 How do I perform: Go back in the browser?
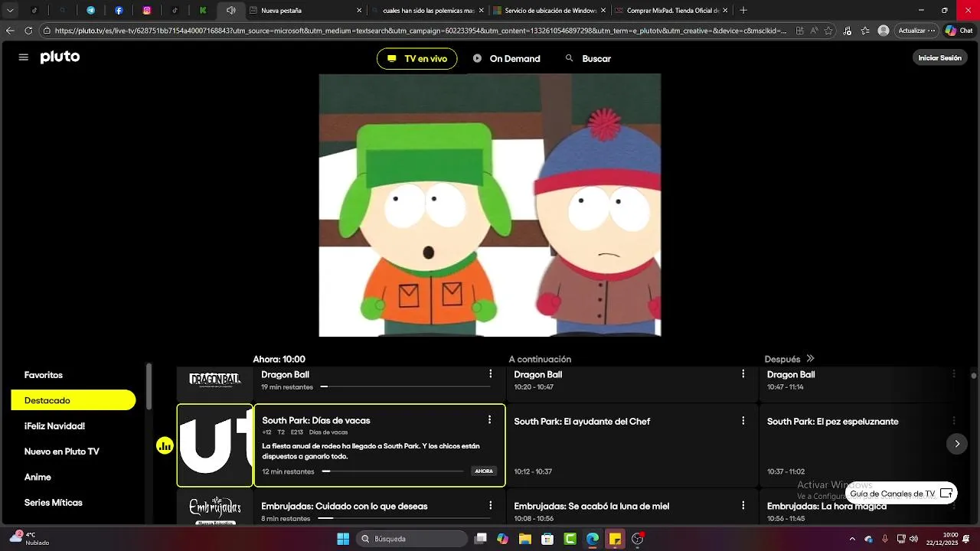point(10,31)
